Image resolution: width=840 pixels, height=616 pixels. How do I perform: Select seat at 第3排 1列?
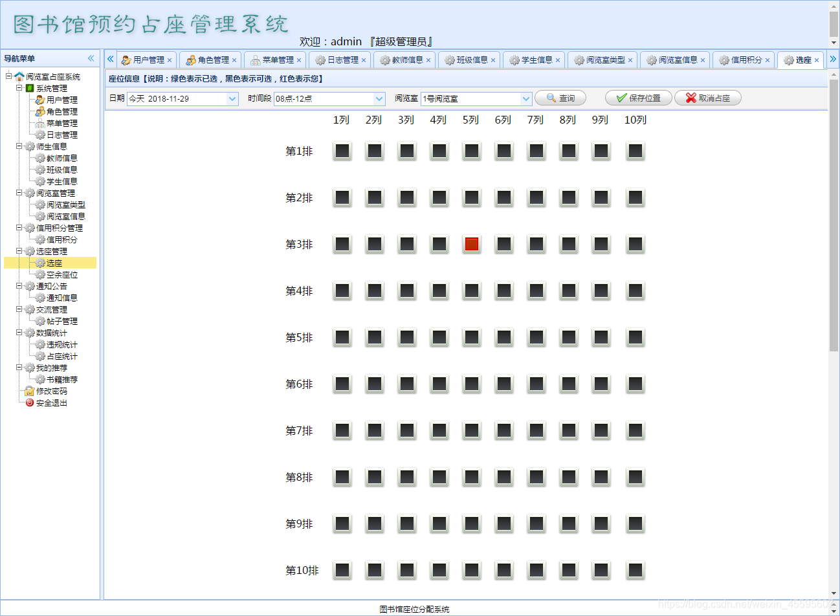342,245
